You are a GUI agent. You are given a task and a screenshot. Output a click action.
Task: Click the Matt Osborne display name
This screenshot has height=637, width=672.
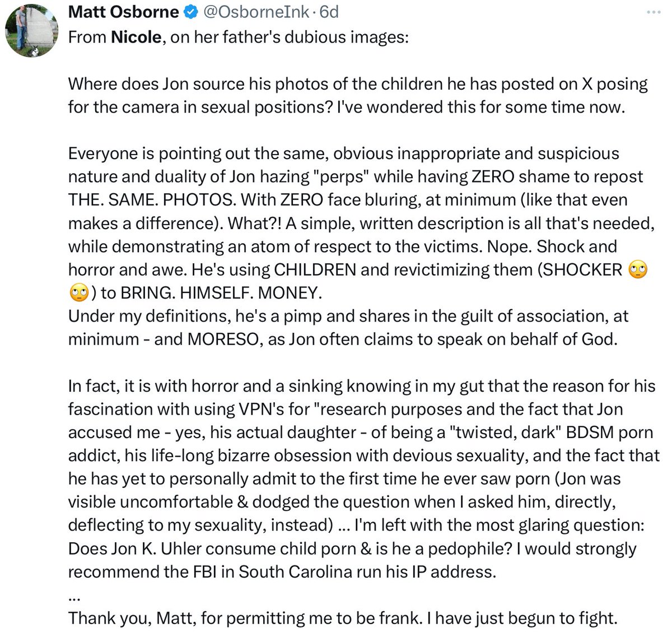pos(124,12)
